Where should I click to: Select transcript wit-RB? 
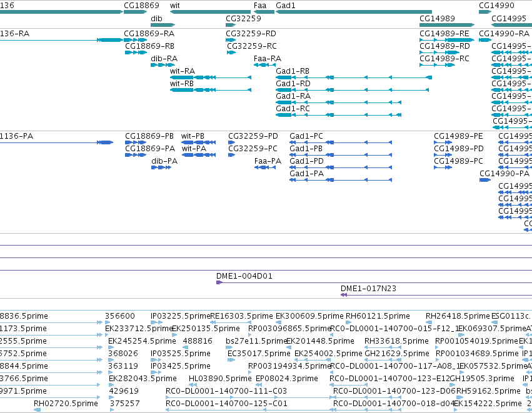(x=211, y=90)
